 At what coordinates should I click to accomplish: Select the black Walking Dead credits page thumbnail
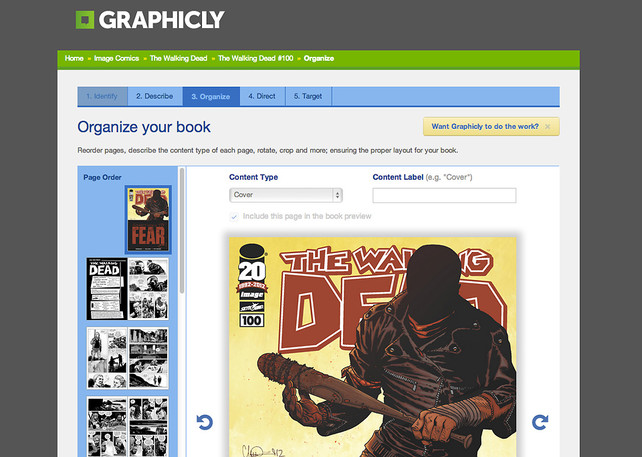pos(105,289)
